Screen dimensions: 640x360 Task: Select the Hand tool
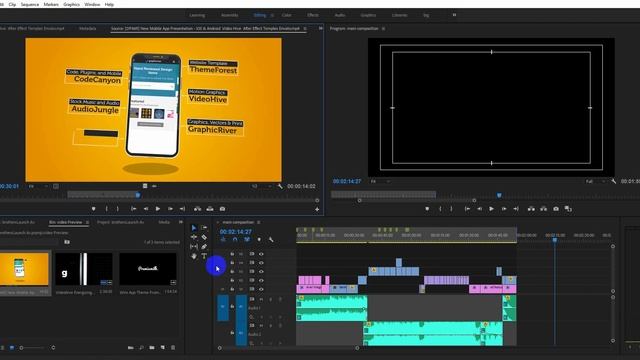pos(194,256)
